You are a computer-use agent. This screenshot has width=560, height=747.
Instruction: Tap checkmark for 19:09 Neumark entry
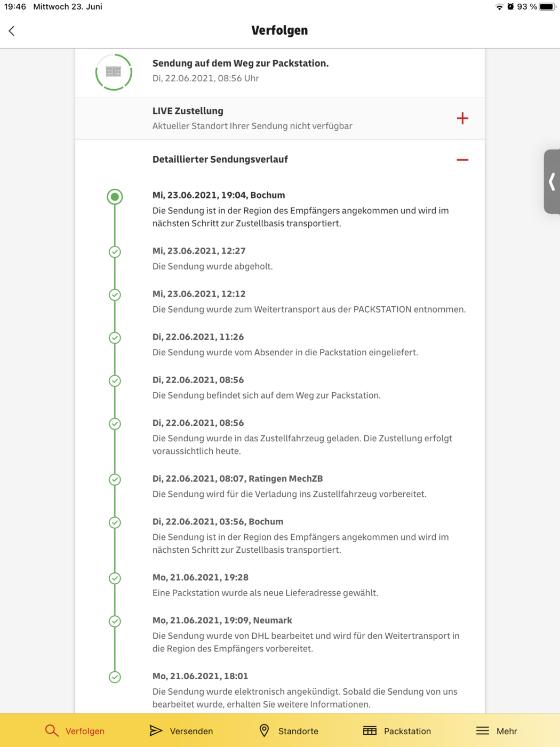tap(115, 621)
